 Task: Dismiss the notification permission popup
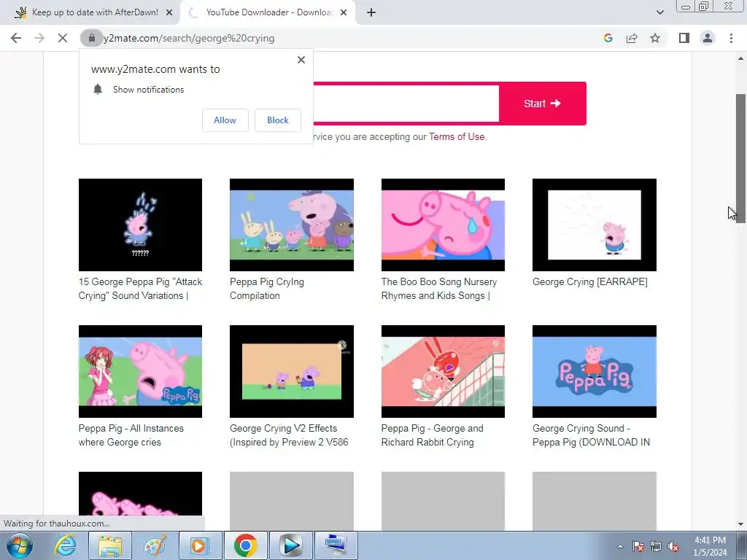(x=301, y=60)
